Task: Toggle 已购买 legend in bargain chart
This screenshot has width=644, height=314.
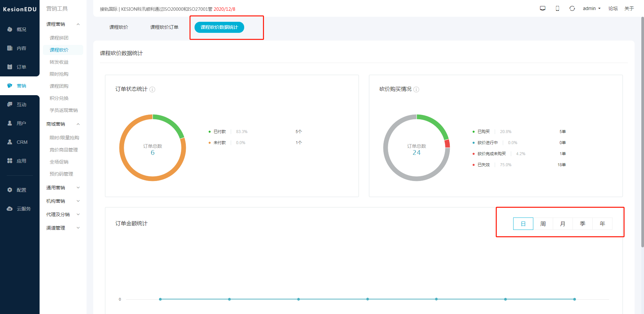Action: point(481,132)
